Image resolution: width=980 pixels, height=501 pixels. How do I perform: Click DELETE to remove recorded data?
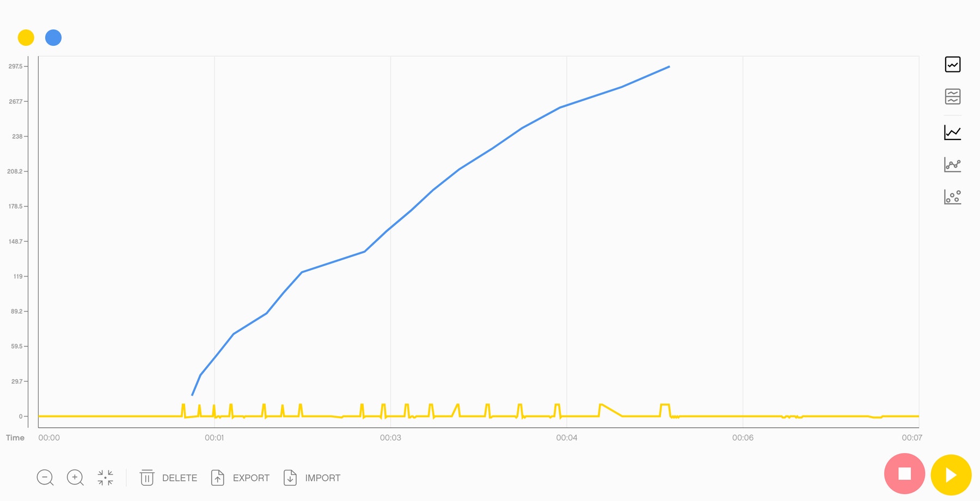(180, 478)
